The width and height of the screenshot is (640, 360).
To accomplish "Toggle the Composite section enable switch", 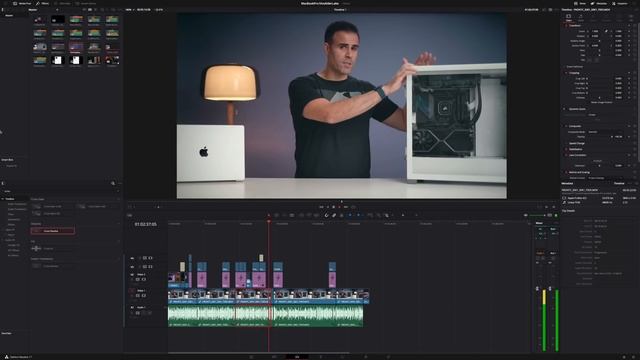I will 567,126.
